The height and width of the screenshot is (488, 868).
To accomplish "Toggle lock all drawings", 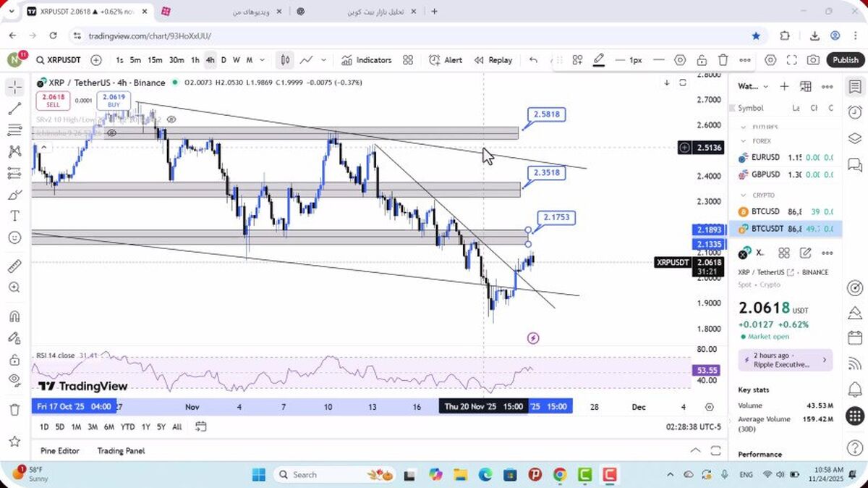I will pyautogui.click(x=14, y=359).
